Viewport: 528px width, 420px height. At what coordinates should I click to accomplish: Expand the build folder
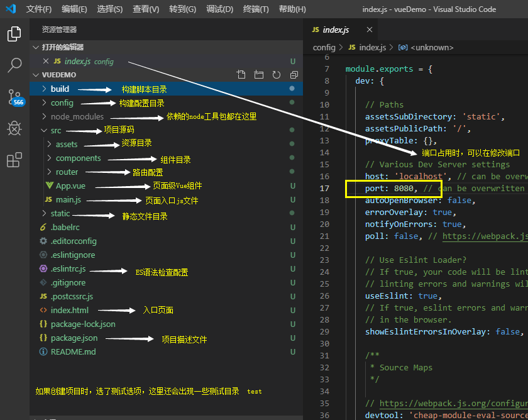pos(44,89)
